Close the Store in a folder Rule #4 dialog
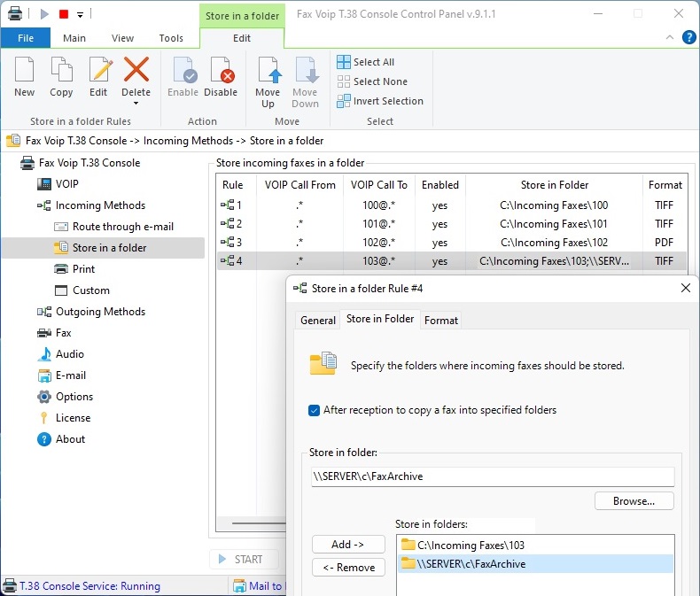The height and width of the screenshot is (596, 700). pos(686,288)
